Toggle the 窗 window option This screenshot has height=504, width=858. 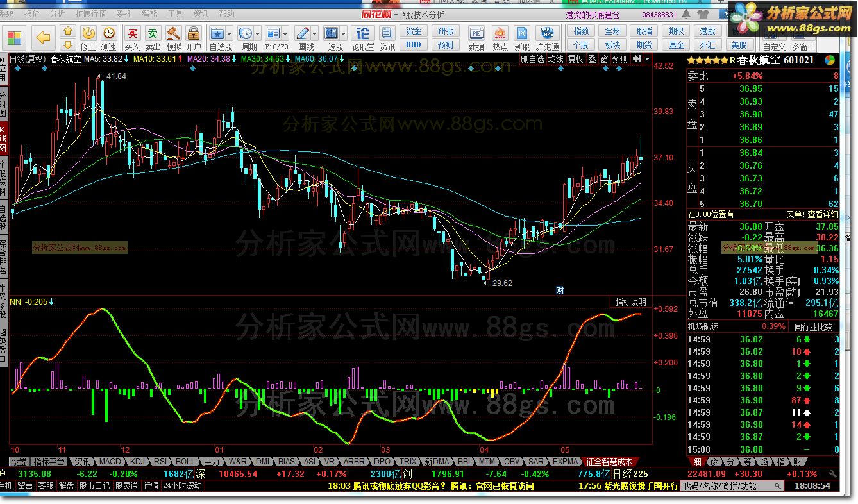[x=605, y=59]
